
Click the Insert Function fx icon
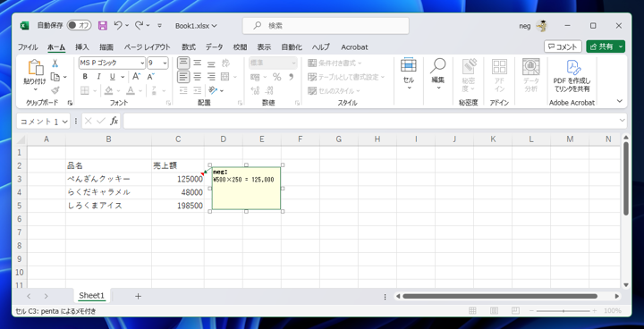click(114, 122)
